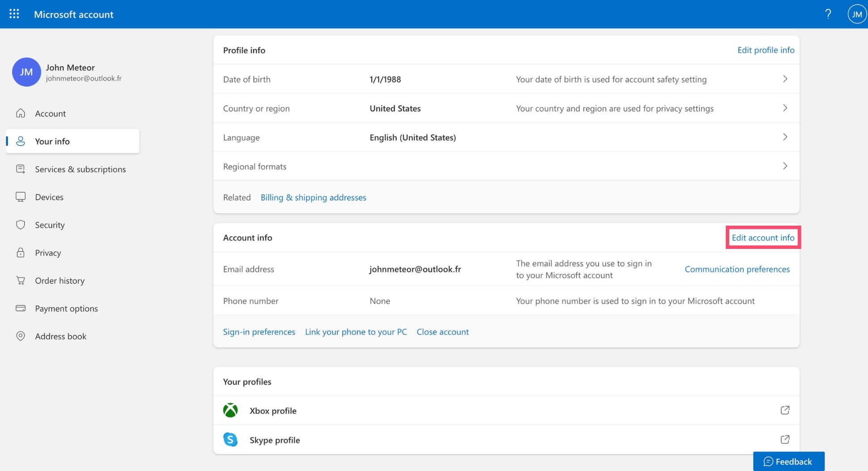The image size is (868, 471).
Task: Click the Services & subscriptions list icon
Action: tap(21, 169)
